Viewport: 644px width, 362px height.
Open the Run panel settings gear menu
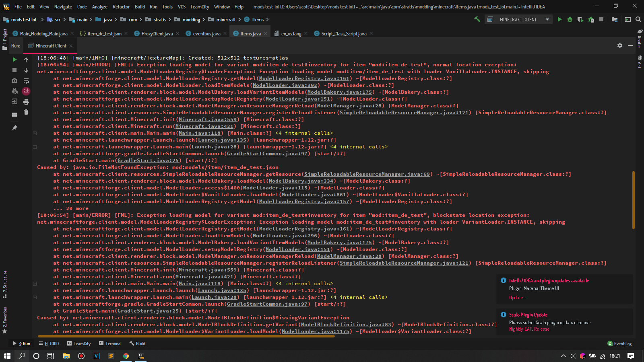tap(620, 45)
